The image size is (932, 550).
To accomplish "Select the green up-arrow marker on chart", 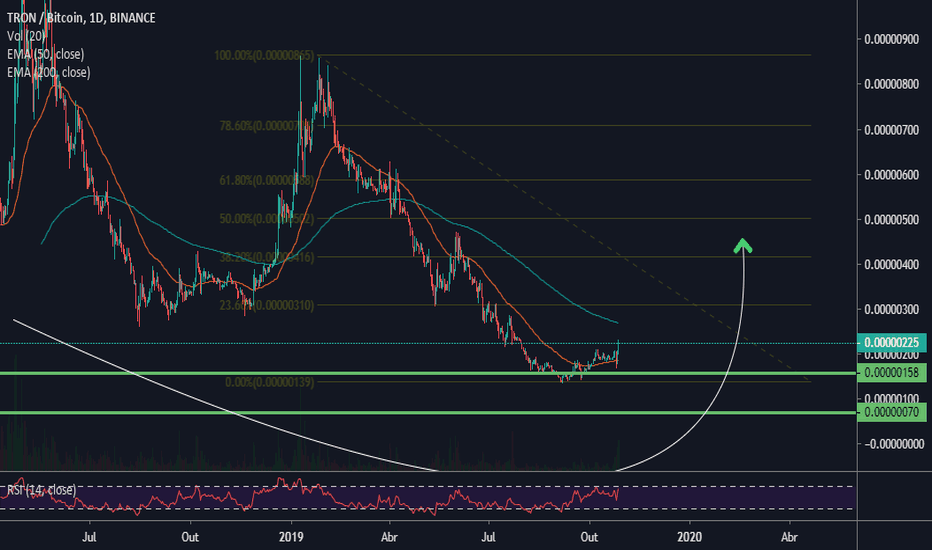I will click(x=742, y=246).
